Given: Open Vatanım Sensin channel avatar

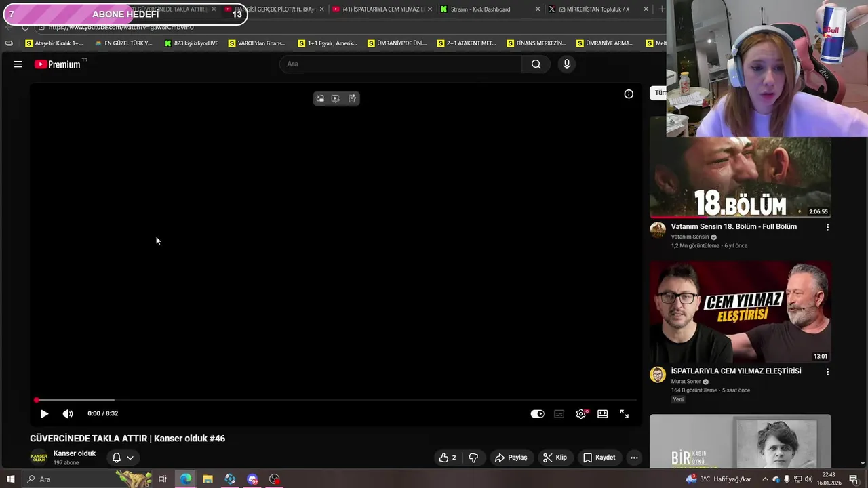Looking at the screenshot, I should (658, 230).
